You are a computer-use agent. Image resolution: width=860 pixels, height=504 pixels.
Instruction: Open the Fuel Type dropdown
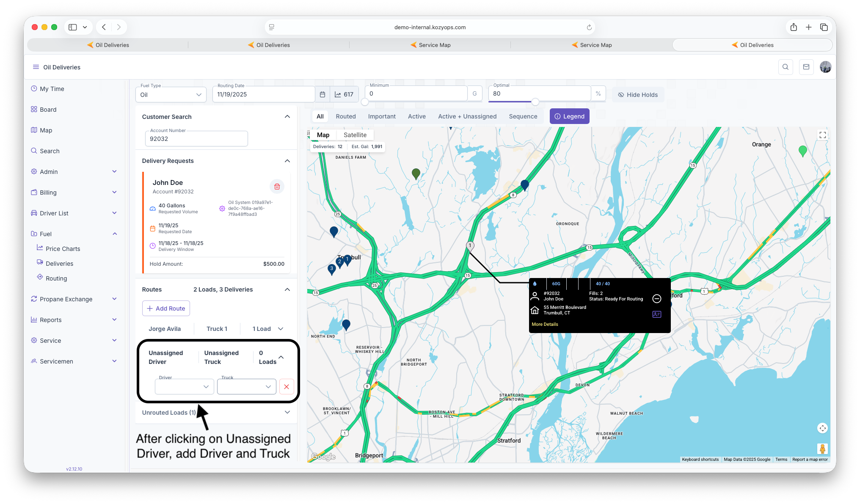171,95
